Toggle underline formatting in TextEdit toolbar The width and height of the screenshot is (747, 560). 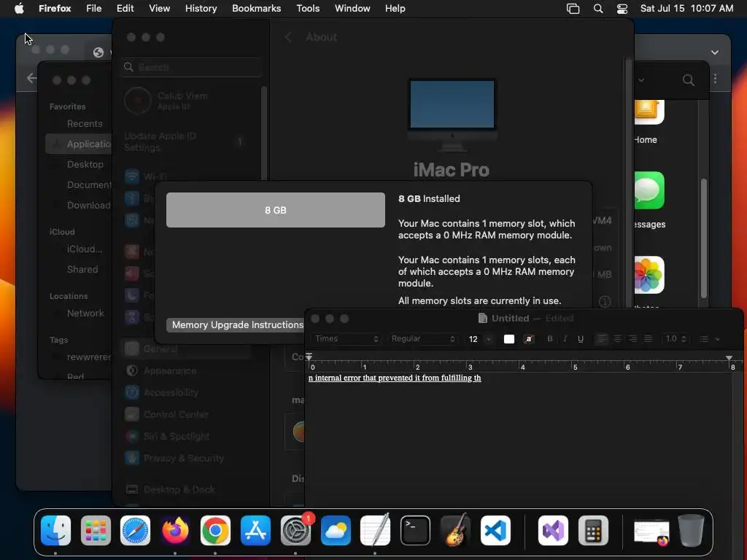point(580,338)
